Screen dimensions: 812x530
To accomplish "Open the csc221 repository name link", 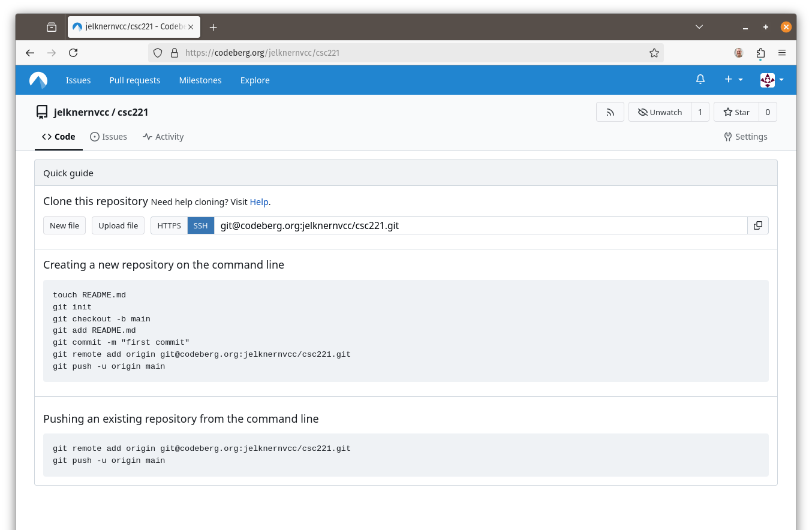I will 133,112.
